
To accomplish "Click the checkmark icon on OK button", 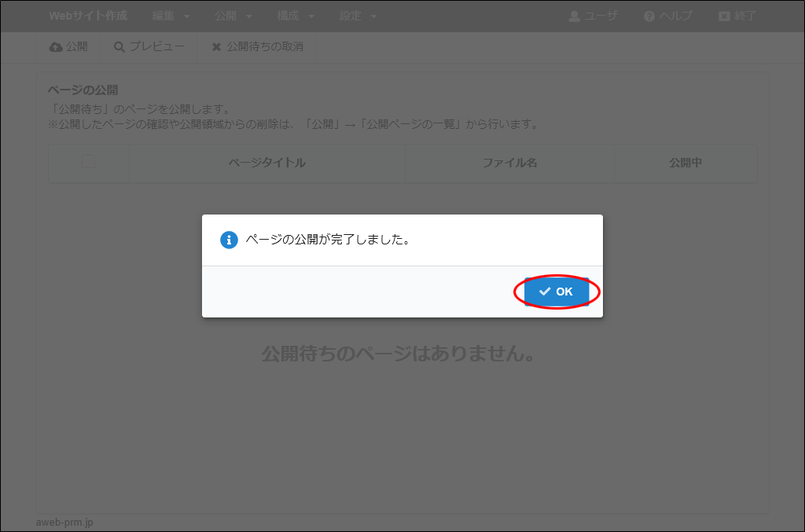I will point(545,292).
